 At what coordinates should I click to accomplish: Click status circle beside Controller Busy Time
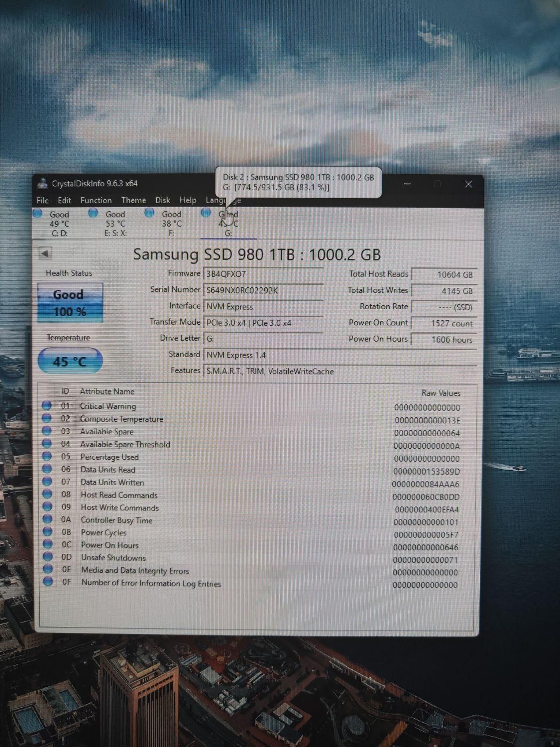(x=47, y=519)
